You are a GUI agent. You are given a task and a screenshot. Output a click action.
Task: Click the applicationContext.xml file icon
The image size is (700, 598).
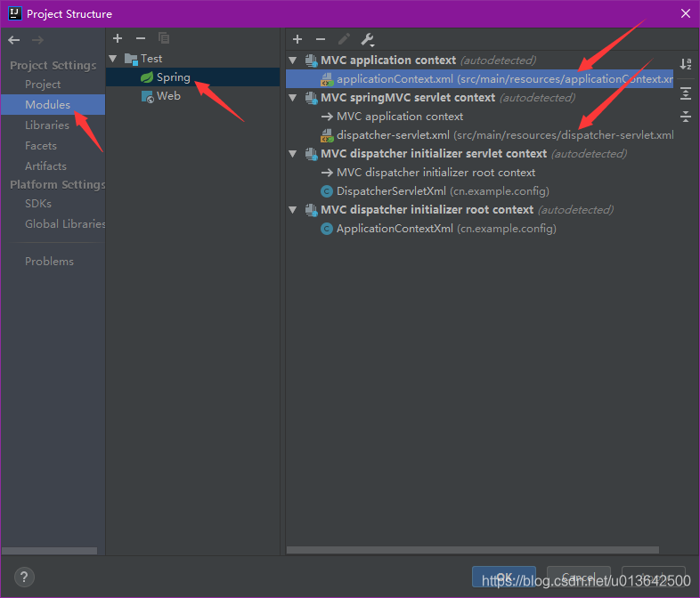(327, 79)
